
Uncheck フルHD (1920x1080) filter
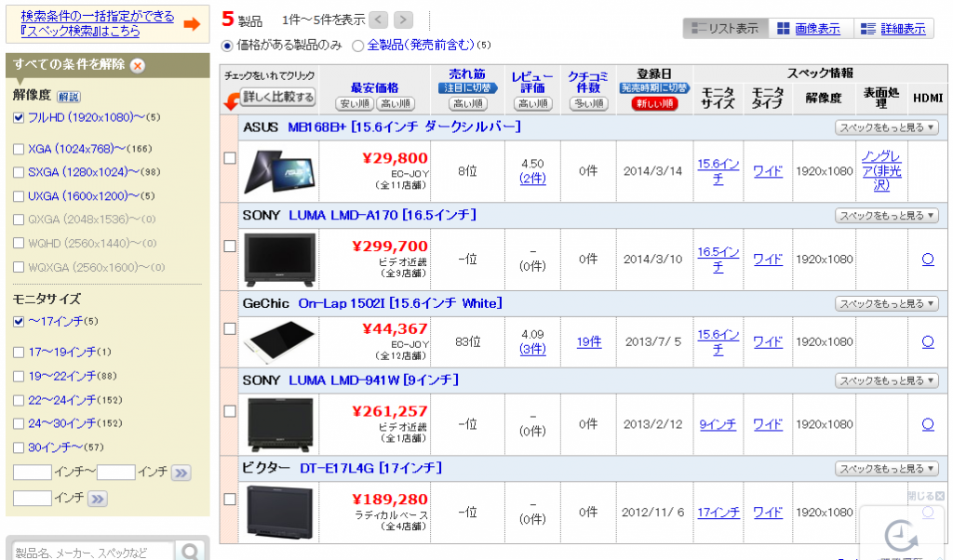[x=19, y=118]
